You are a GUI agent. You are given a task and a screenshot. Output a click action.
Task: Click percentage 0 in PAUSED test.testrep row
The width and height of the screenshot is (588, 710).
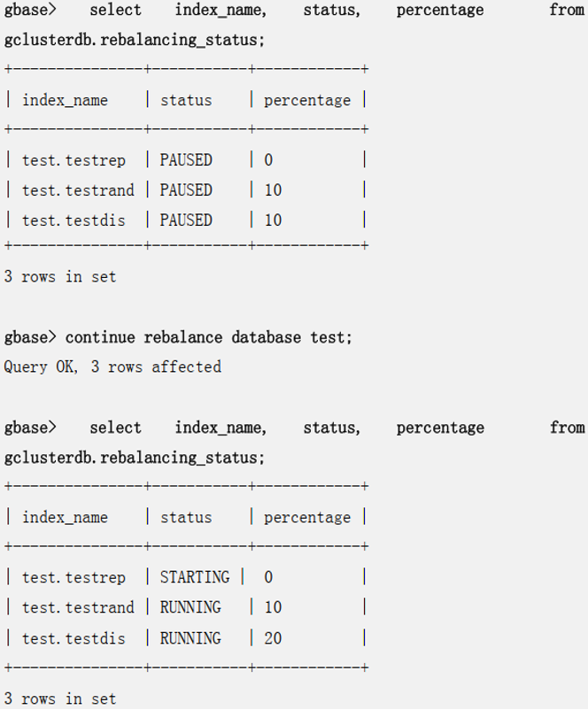[x=268, y=160]
